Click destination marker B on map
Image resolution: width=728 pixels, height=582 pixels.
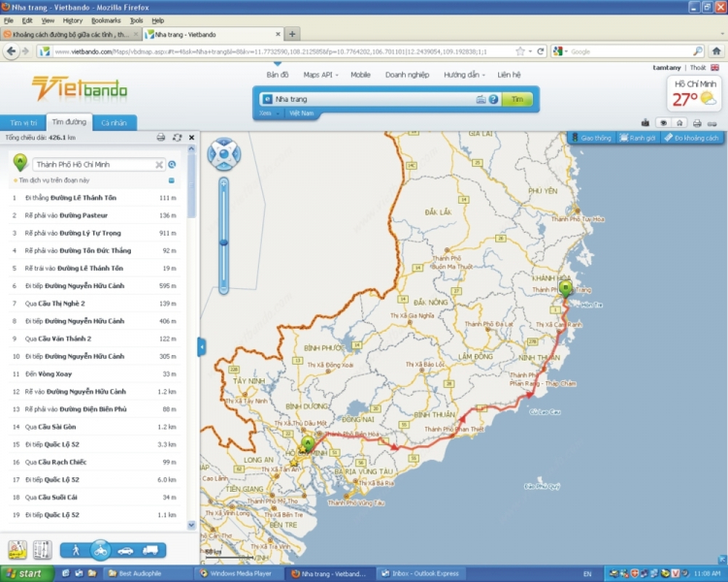[565, 289]
